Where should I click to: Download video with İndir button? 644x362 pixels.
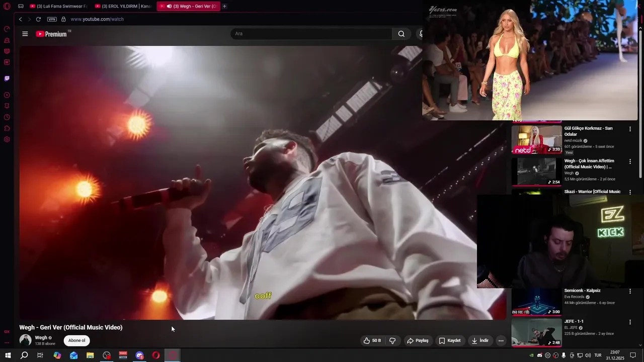(x=480, y=340)
